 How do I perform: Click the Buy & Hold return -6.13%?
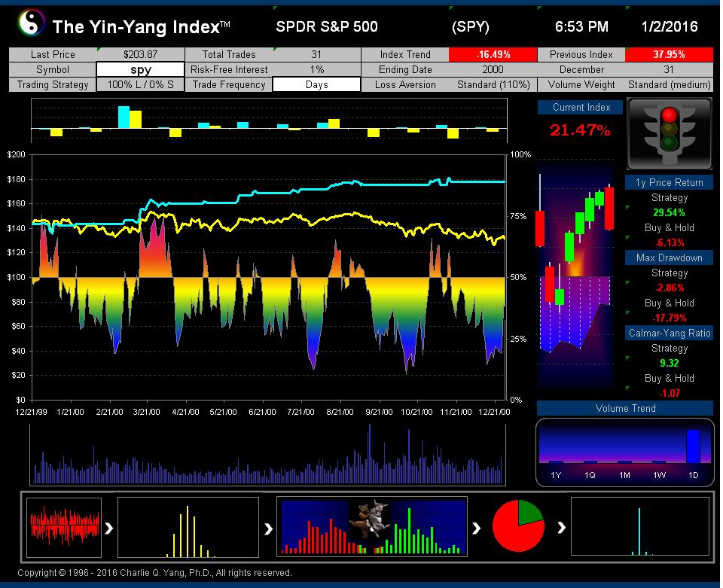670,243
